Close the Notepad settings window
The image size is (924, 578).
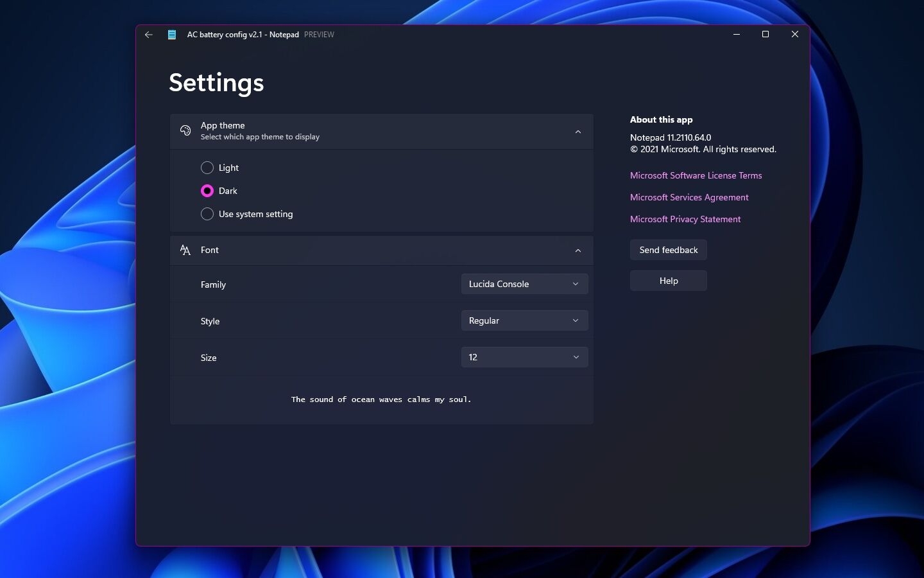[795, 35]
